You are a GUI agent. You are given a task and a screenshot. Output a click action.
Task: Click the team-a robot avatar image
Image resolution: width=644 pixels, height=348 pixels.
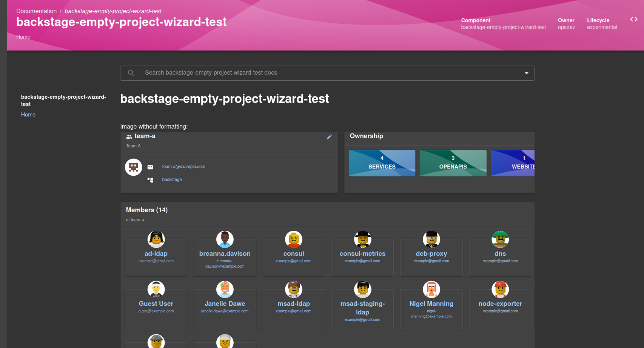(133, 167)
